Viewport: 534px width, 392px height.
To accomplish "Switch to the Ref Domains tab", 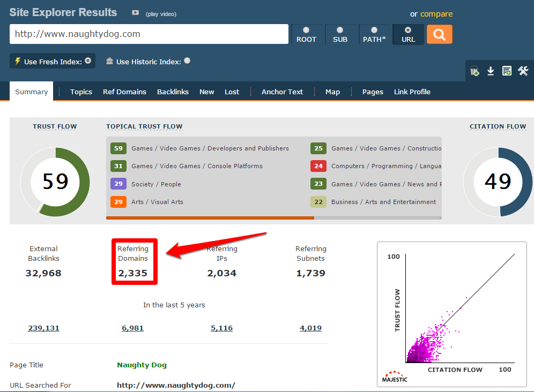I will [124, 92].
